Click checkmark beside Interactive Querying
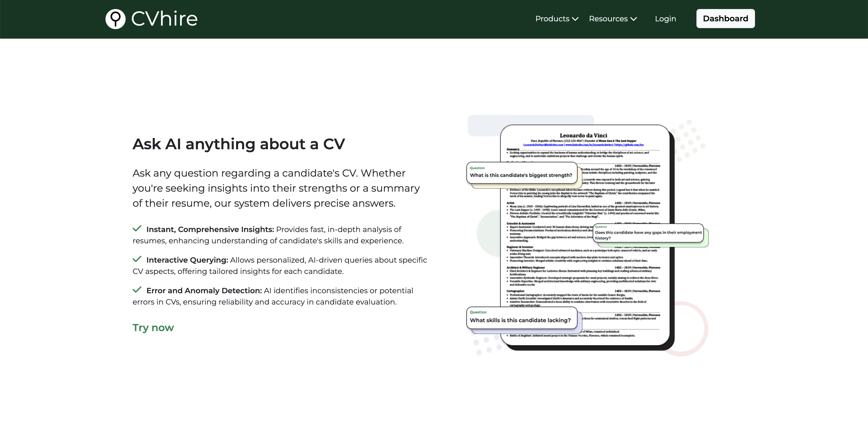The image size is (868, 436). coord(137,259)
